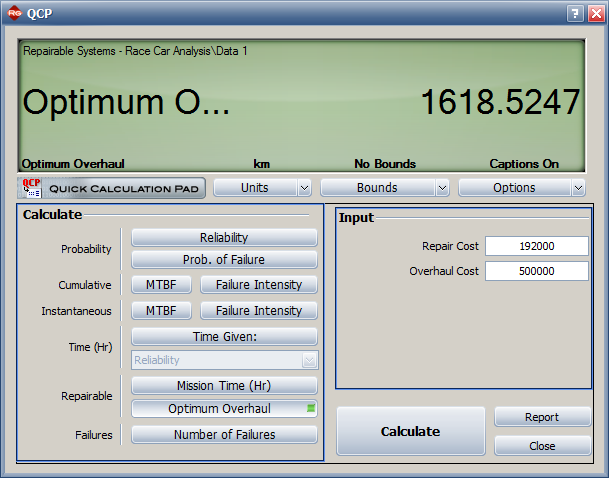Expand the Options dropdown arrow
Screen dimensions: 609x478
(x=578, y=188)
